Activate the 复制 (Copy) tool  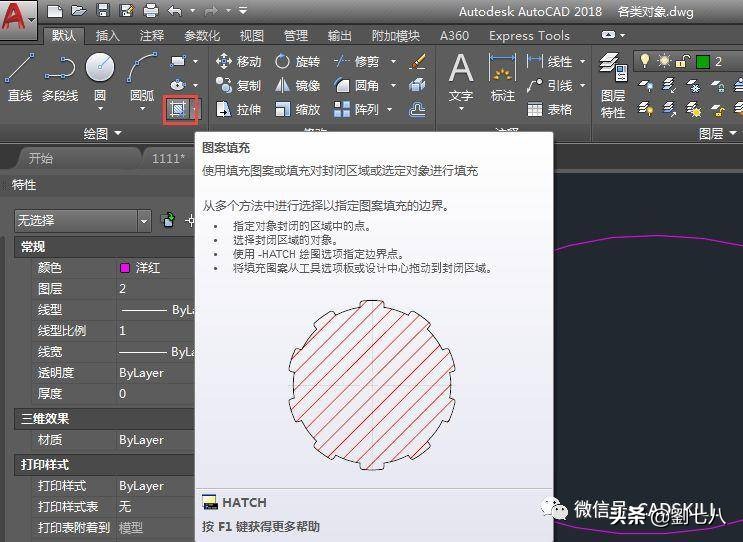(x=238, y=85)
